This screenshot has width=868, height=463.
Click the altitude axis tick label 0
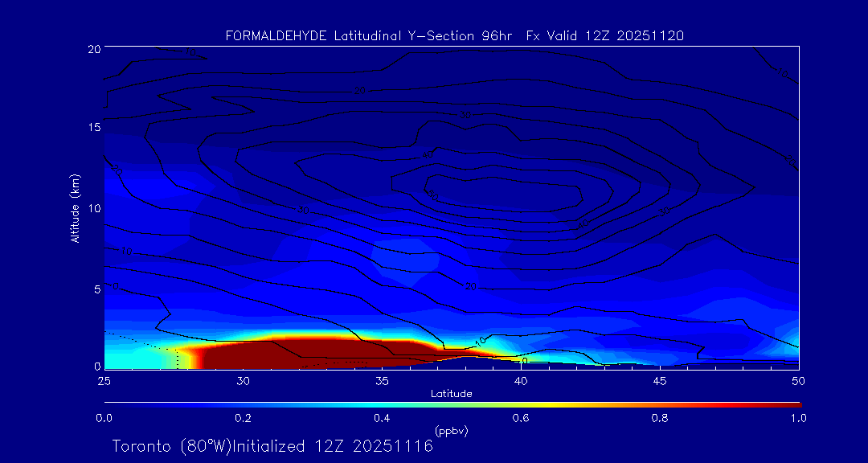(97, 366)
